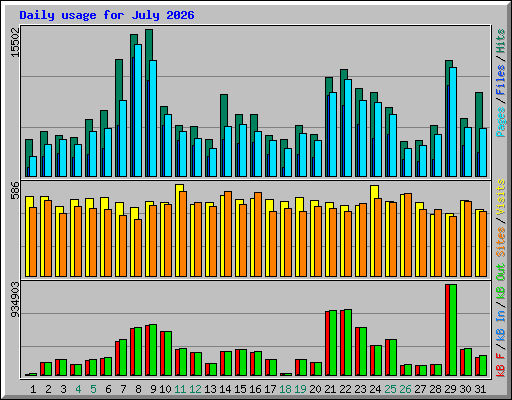
Task: Click the green kB Out bar for day 21
Action: 333,343
